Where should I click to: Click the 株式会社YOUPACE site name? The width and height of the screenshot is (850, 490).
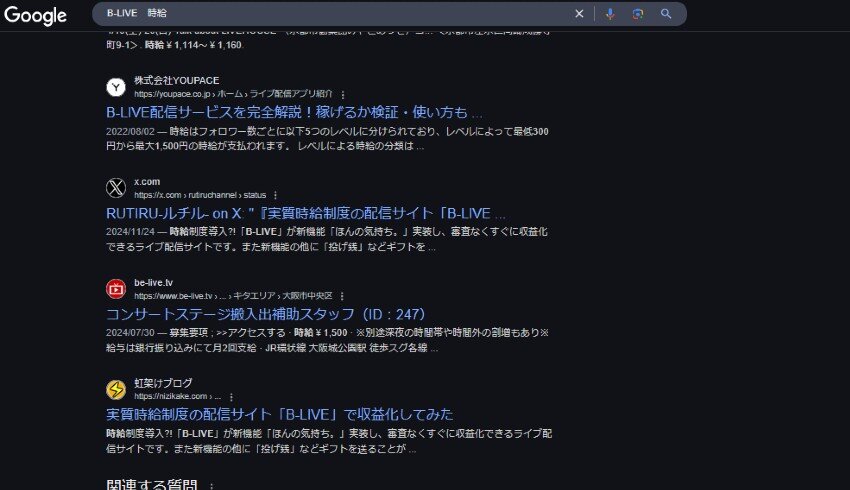point(177,80)
